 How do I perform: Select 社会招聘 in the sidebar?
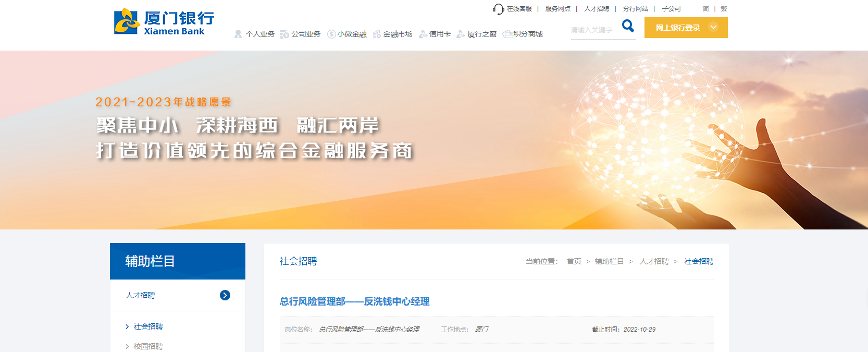click(148, 326)
